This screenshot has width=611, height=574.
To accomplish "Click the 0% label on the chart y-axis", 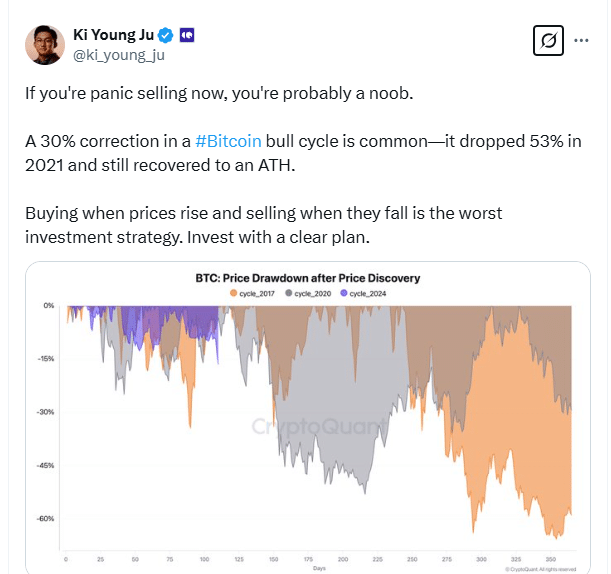I will [x=50, y=305].
